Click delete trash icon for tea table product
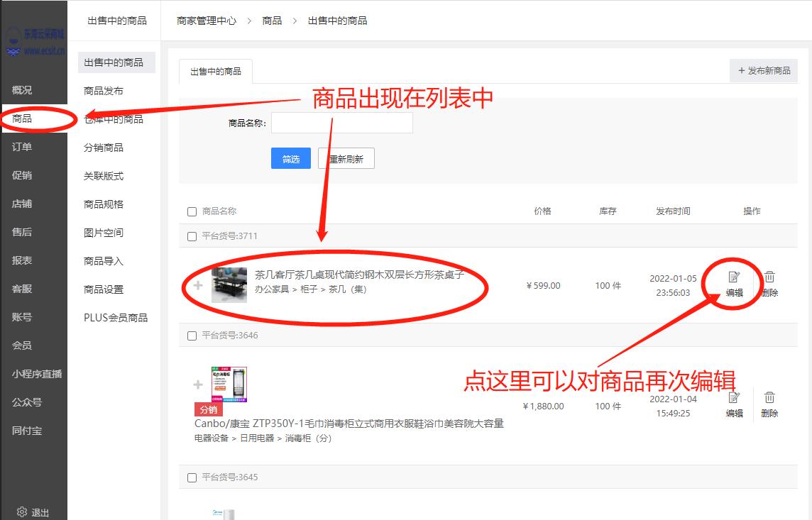The height and width of the screenshot is (520, 812). (769, 277)
